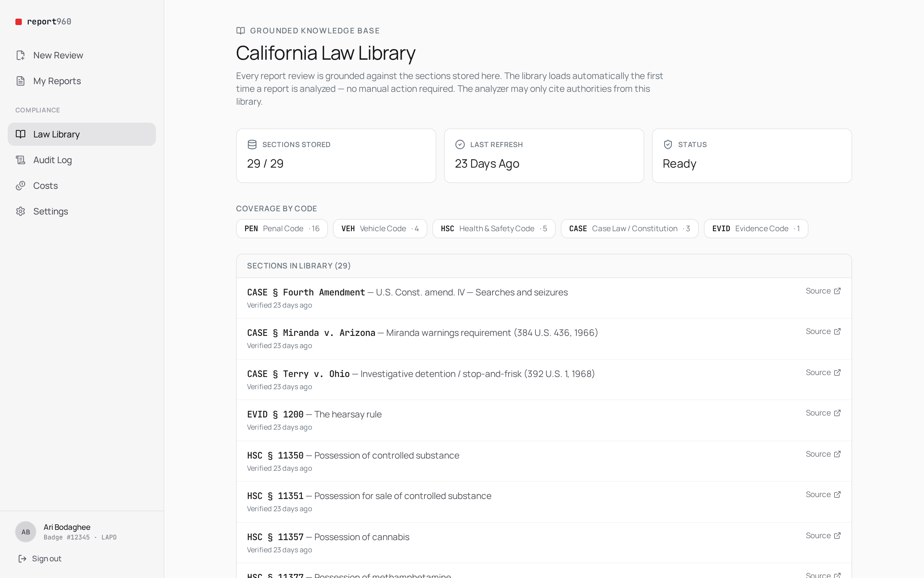This screenshot has width=924, height=578.
Task: Click the 'Grounded Knowledge Base' label
Action: (x=315, y=31)
